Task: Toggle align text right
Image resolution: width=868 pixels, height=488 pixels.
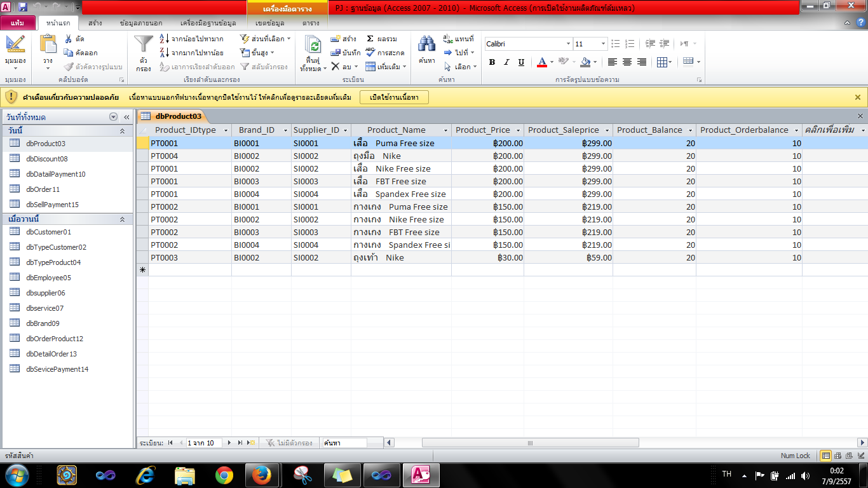Action: coord(642,62)
